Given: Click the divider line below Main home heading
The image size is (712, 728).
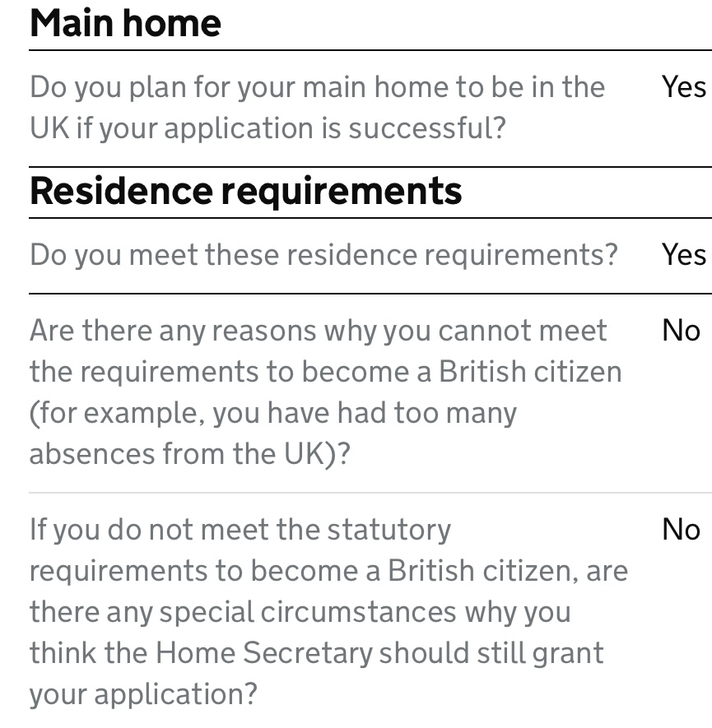Looking at the screenshot, I should click(370, 51).
